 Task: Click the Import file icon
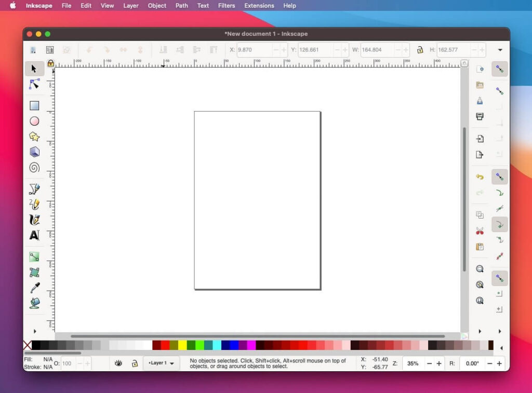pos(480,139)
